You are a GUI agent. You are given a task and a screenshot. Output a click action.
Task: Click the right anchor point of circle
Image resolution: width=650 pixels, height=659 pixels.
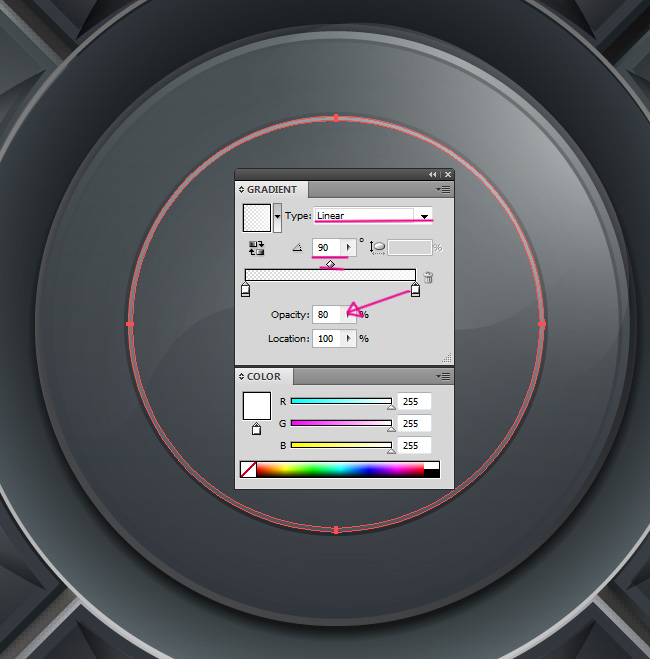542,324
